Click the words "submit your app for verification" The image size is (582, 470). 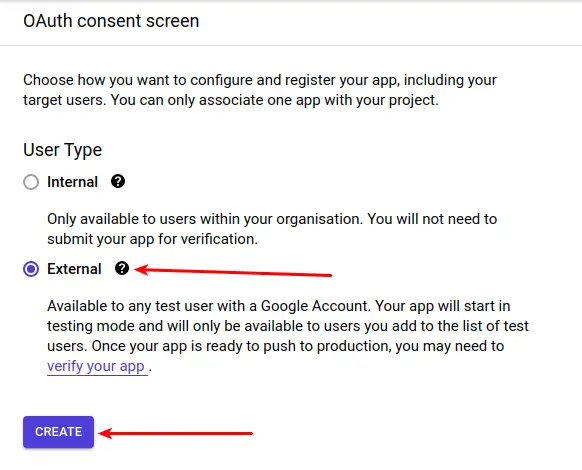[152, 239]
